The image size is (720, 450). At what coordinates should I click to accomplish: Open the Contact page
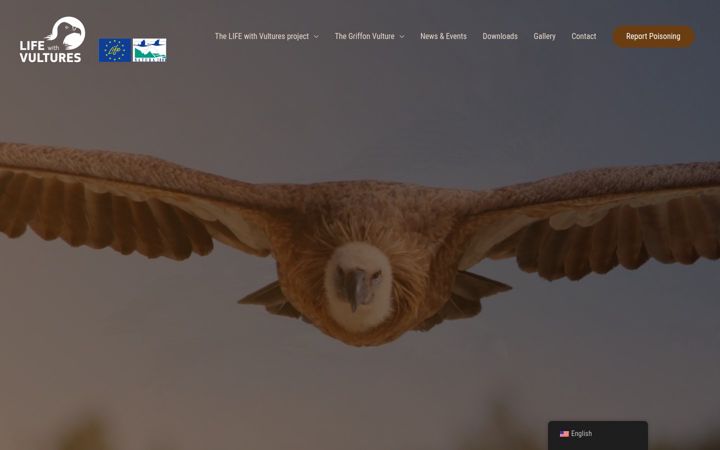[584, 36]
